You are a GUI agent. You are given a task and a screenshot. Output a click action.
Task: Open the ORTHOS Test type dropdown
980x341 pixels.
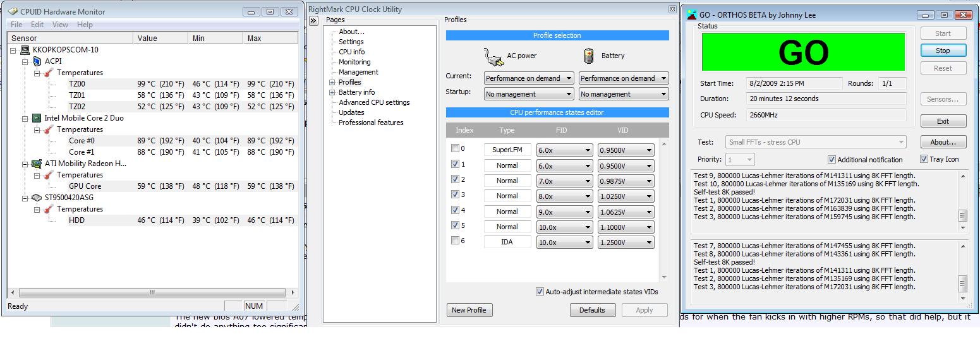point(816,142)
